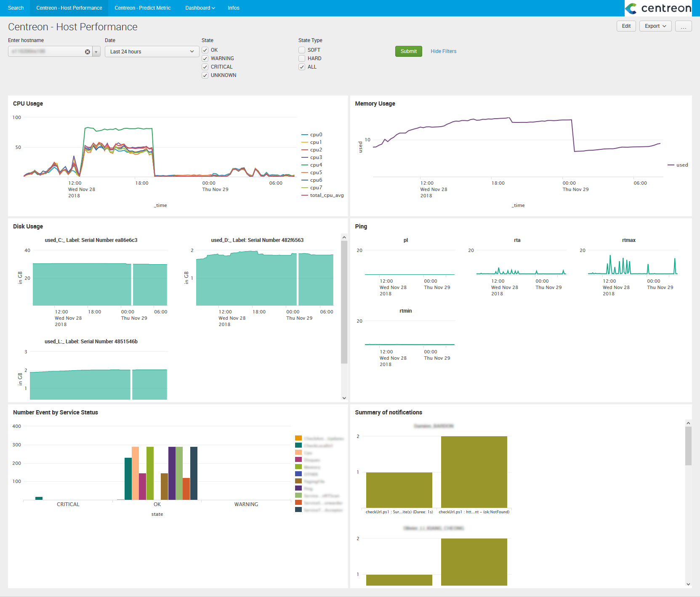Select the Centreon - Host Performance tab

(69, 8)
